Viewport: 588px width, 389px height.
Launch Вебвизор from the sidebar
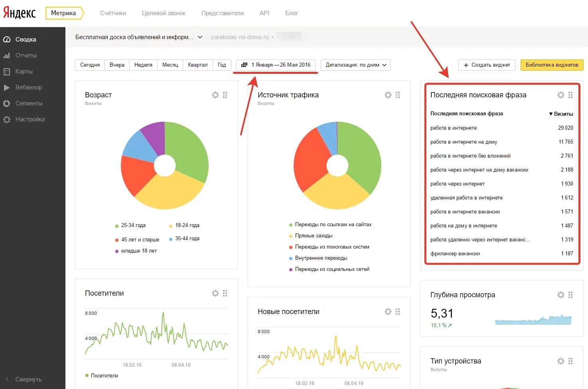pyautogui.click(x=28, y=87)
